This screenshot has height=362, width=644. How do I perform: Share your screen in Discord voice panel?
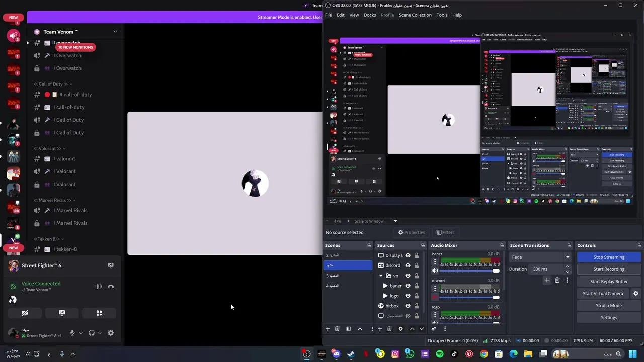[x=62, y=313]
